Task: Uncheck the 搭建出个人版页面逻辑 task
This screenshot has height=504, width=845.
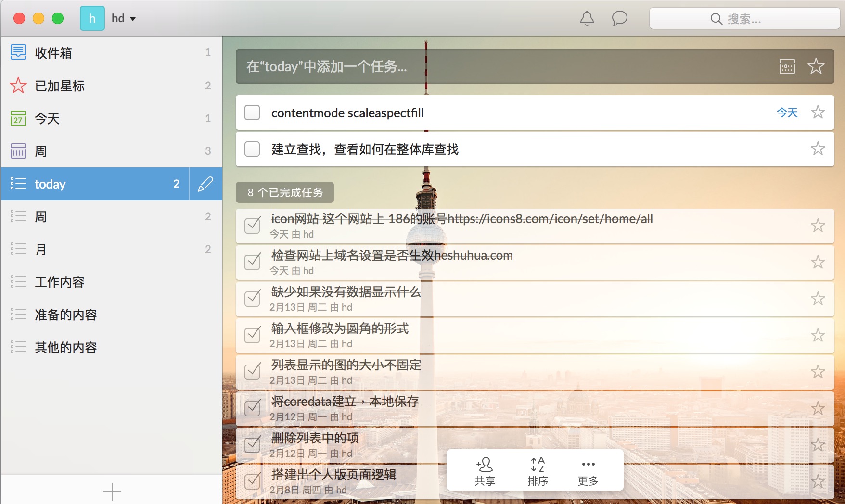Action: [253, 481]
